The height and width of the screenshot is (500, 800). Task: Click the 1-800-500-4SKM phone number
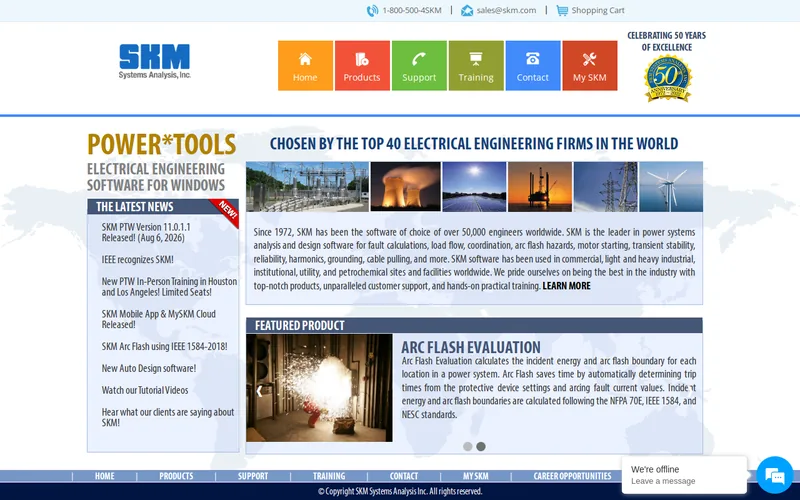pyautogui.click(x=412, y=10)
